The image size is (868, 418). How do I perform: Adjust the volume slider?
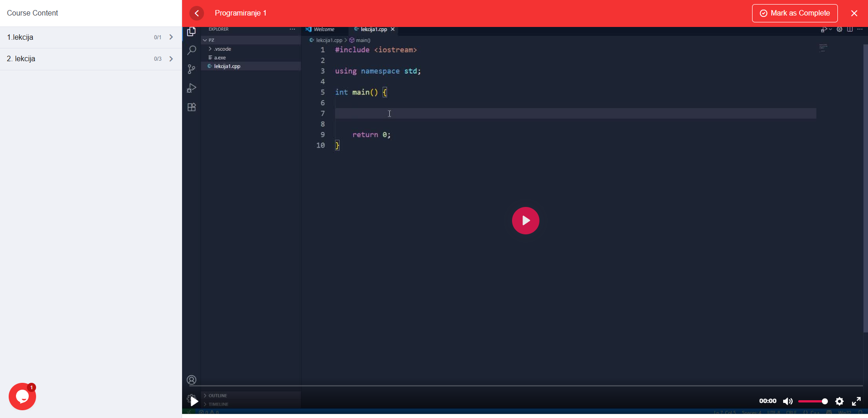click(813, 401)
